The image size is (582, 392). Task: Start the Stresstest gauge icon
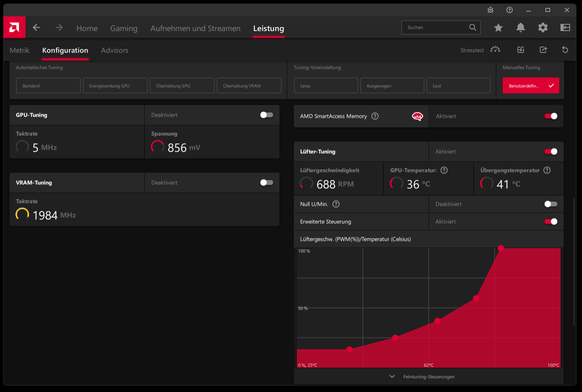(495, 50)
